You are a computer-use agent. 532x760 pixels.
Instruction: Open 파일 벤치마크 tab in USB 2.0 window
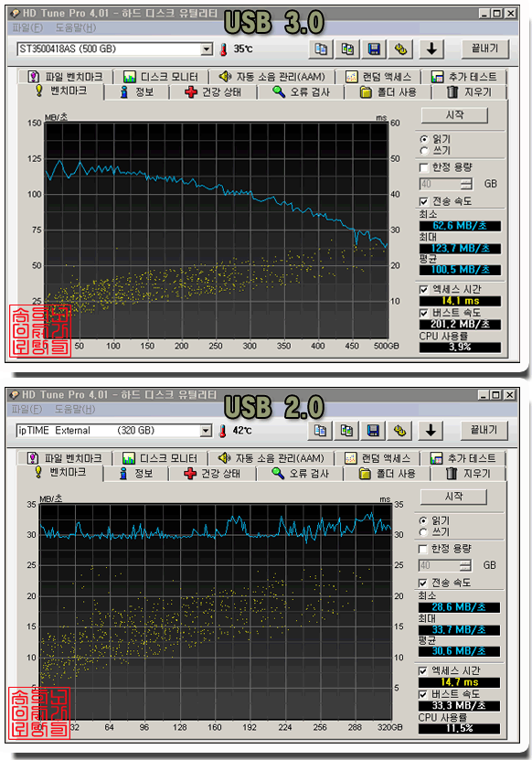(64, 458)
